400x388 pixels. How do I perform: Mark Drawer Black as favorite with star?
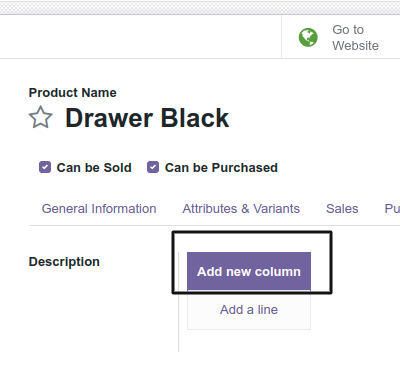point(41,117)
